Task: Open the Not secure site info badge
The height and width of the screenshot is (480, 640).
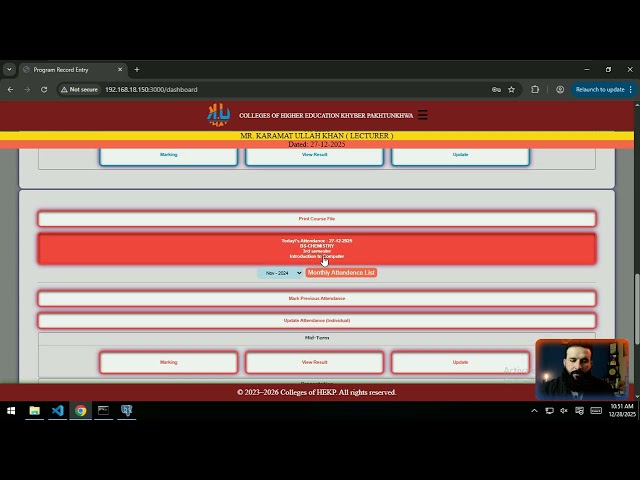Action: point(80,89)
